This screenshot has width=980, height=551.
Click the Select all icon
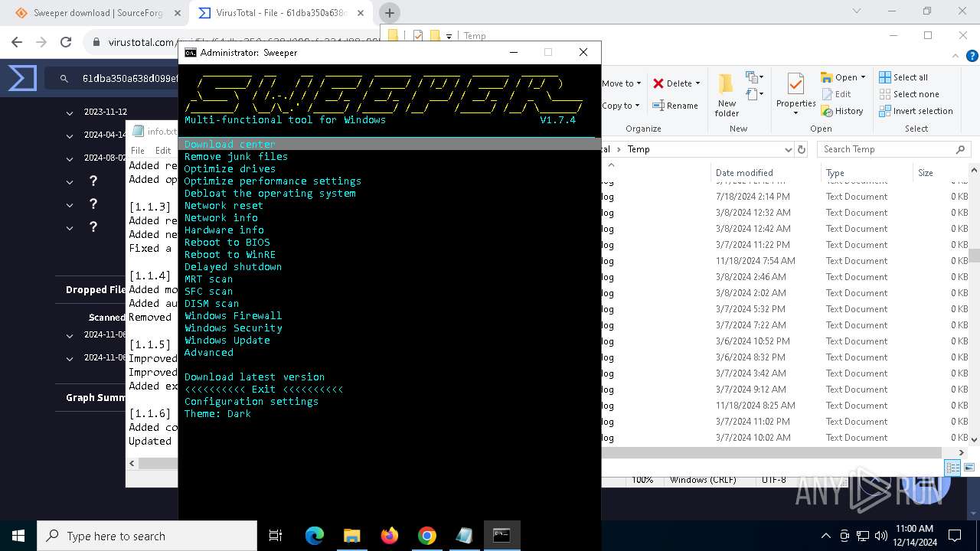tap(885, 77)
